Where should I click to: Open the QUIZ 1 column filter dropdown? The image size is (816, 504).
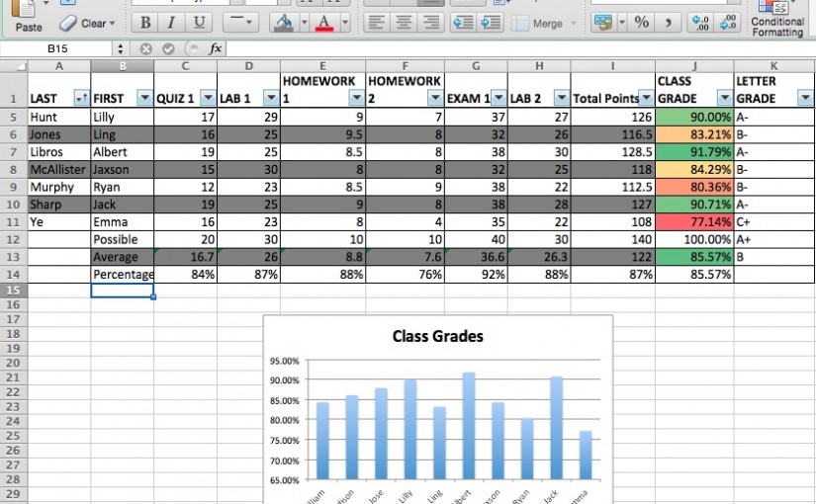pos(208,98)
